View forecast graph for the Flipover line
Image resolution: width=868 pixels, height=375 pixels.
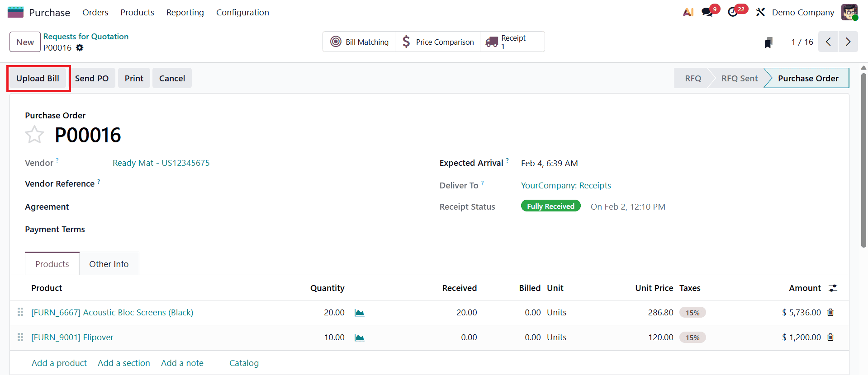tap(360, 337)
